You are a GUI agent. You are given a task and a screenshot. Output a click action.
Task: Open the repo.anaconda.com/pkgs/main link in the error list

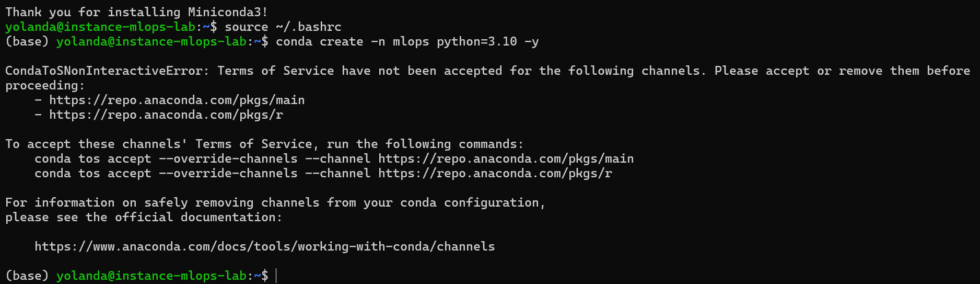(177, 100)
